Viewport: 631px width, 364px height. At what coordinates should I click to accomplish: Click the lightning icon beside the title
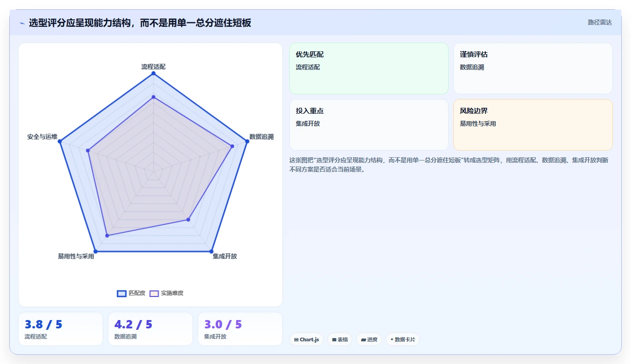click(x=22, y=23)
